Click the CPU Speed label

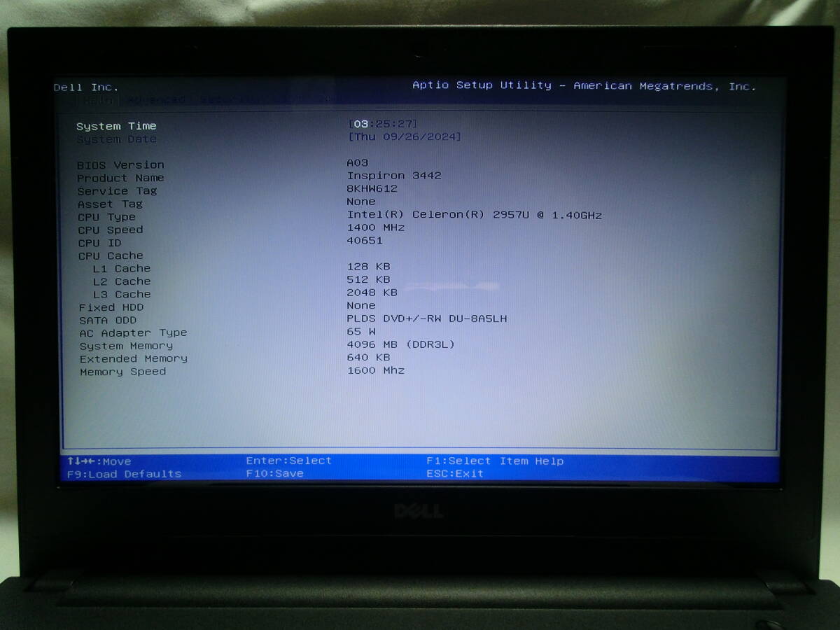point(111,230)
